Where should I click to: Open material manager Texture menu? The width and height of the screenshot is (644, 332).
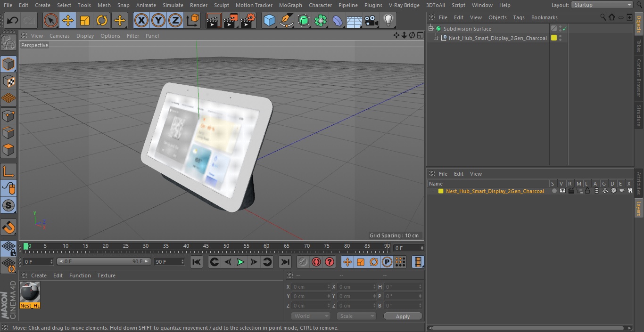[x=106, y=275]
